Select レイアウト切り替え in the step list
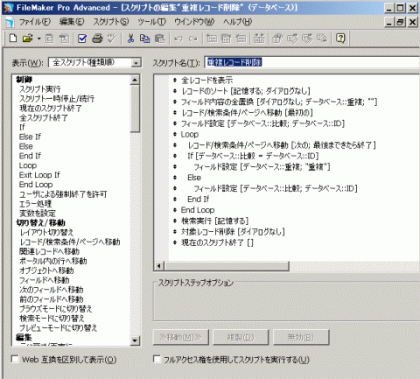The image size is (420, 379). (x=46, y=232)
